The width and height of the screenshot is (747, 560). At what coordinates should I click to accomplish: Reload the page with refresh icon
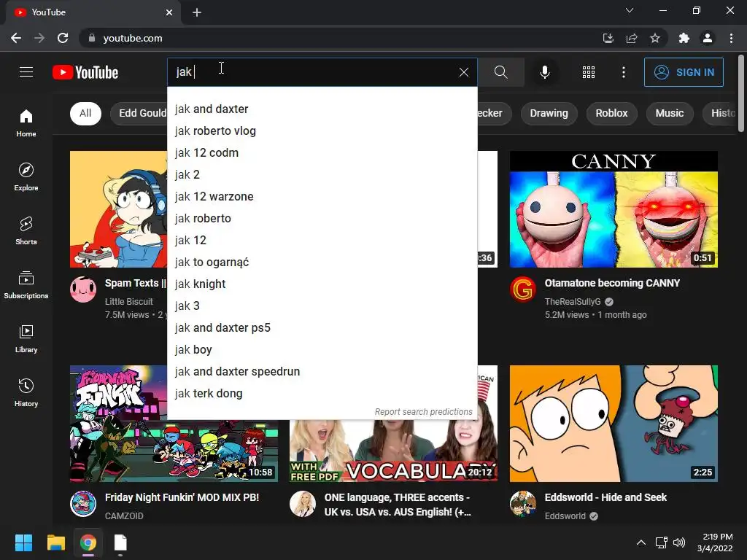[63, 38]
